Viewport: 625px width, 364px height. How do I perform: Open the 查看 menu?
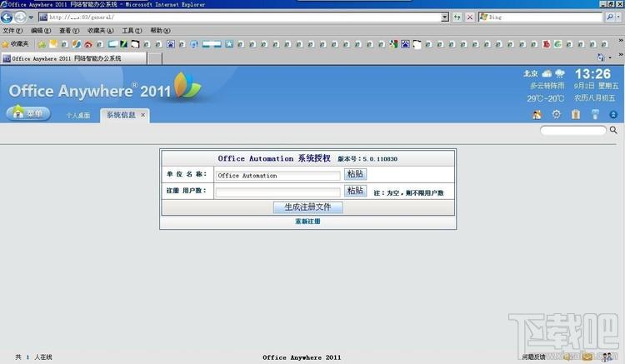click(x=69, y=31)
